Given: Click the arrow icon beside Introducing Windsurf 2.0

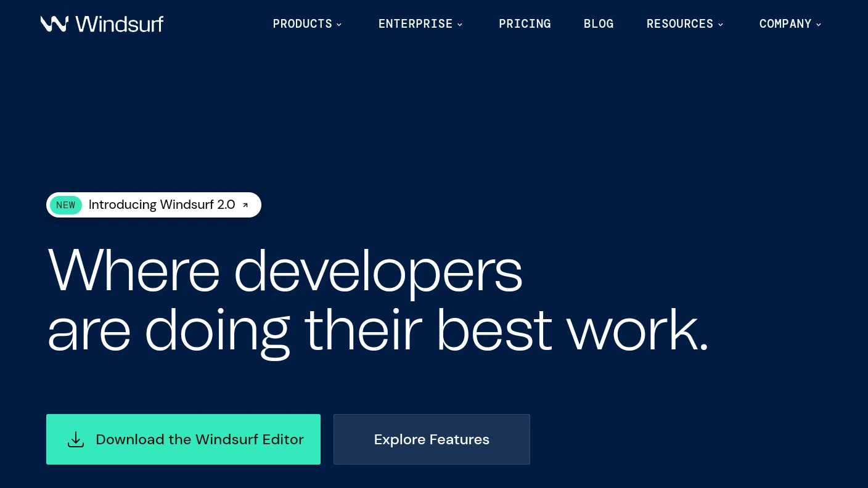Looking at the screenshot, I should coord(245,205).
